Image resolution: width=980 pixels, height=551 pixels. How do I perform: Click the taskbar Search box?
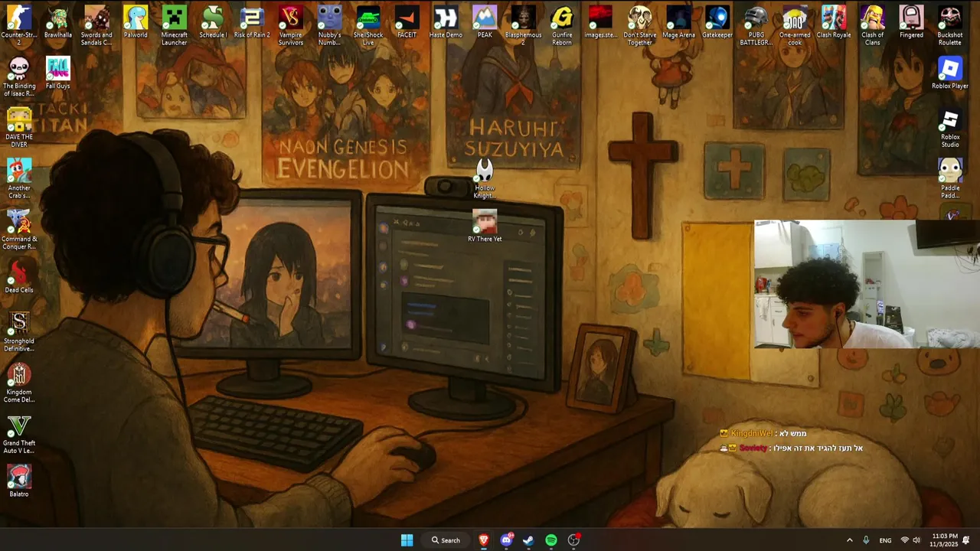[446, 540]
